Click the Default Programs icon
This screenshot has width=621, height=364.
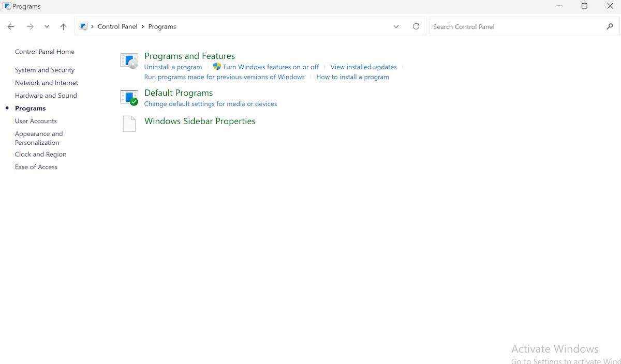click(x=128, y=97)
